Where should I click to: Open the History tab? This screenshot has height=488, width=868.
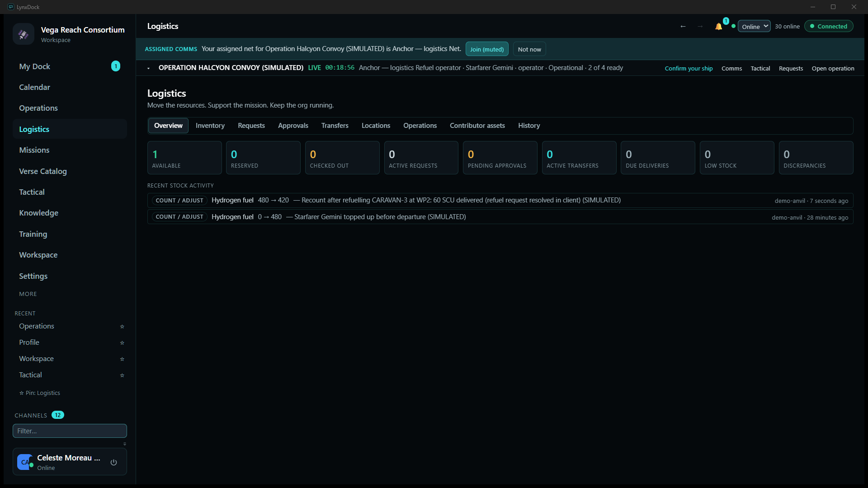tap(529, 126)
